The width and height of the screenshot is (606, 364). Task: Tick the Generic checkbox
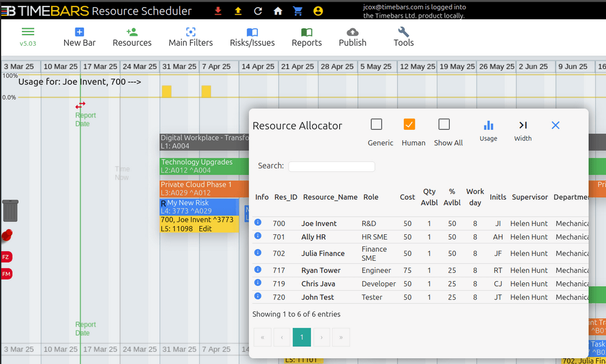tap(376, 124)
